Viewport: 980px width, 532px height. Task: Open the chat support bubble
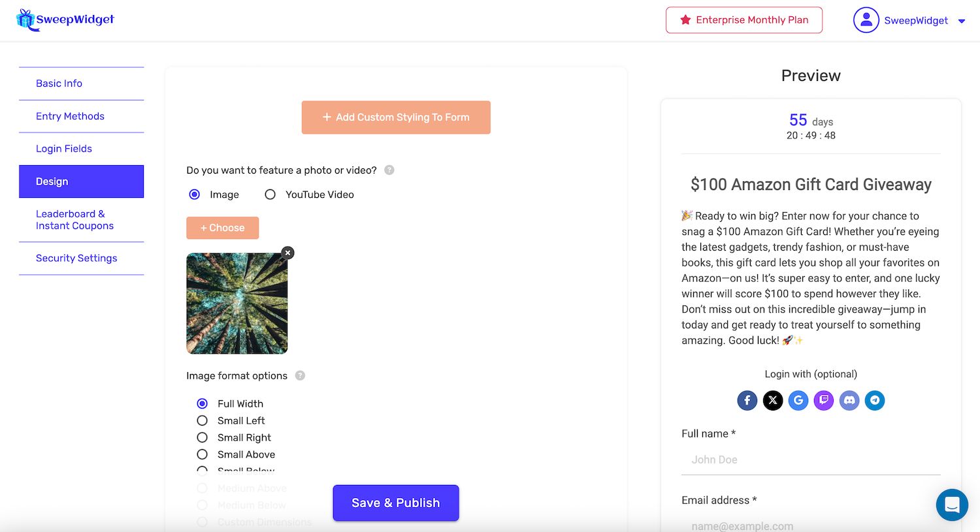[x=952, y=505]
